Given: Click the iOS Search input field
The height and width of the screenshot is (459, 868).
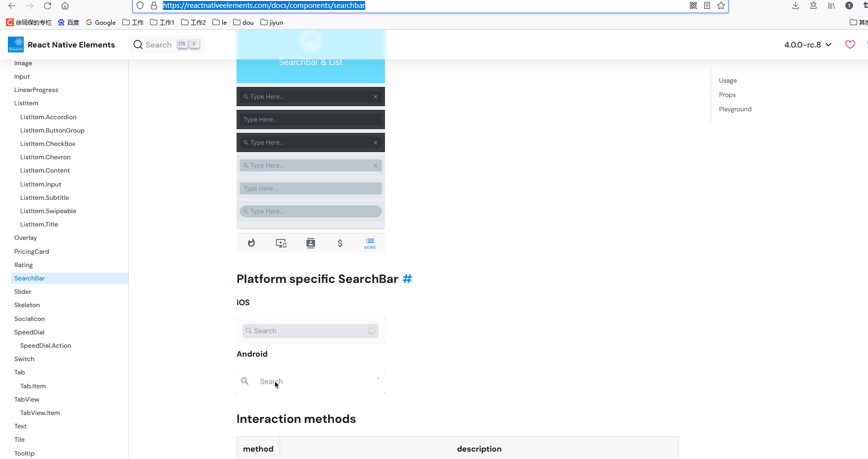Looking at the screenshot, I should coord(310,331).
